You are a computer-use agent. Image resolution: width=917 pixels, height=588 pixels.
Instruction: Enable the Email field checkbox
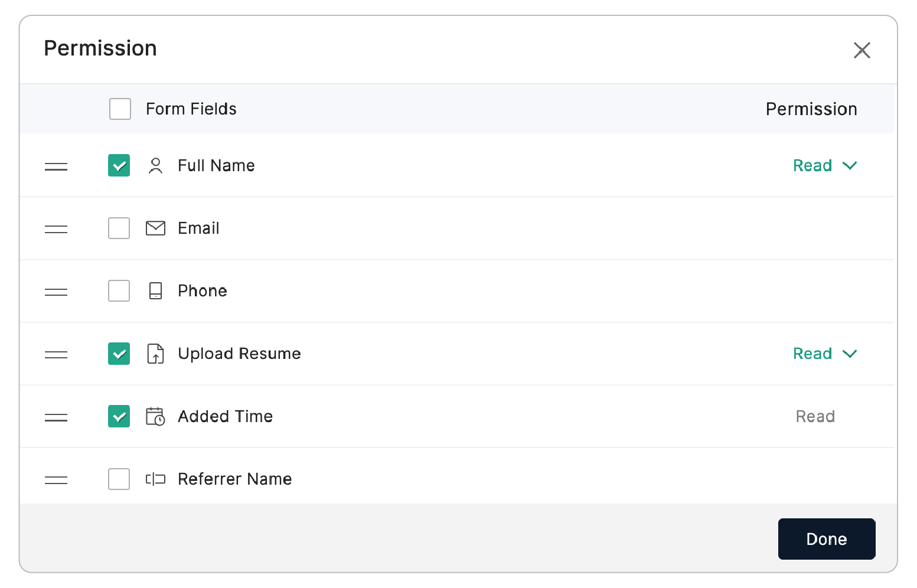(x=119, y=228)
